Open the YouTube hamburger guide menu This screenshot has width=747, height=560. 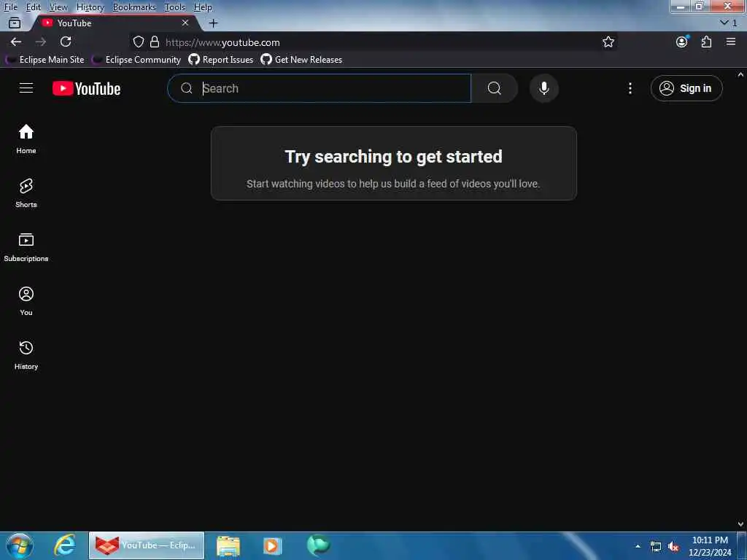tap(26, 88)
